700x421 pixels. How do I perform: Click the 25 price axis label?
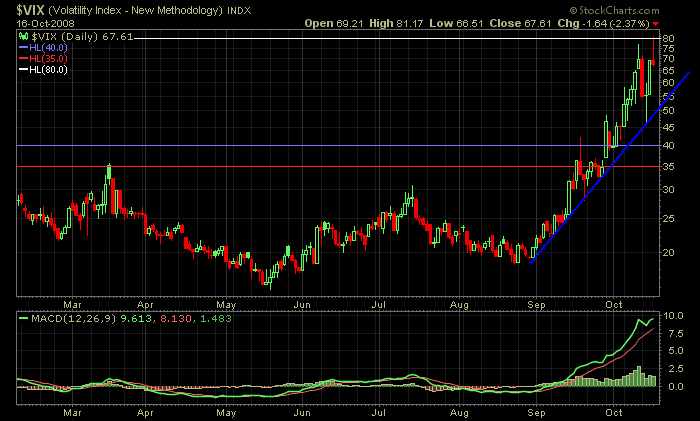coord(668,219)
